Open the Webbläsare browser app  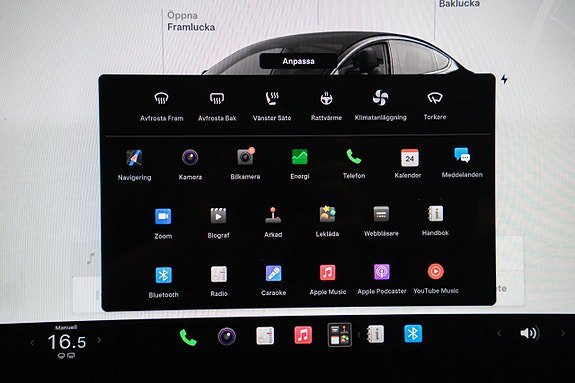(381, 221)
